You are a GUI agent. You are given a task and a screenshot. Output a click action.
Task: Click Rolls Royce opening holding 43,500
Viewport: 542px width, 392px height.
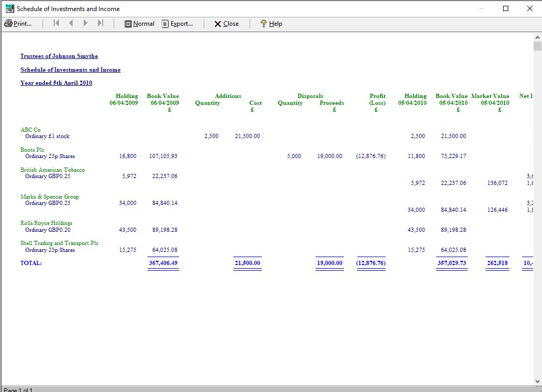127,230
